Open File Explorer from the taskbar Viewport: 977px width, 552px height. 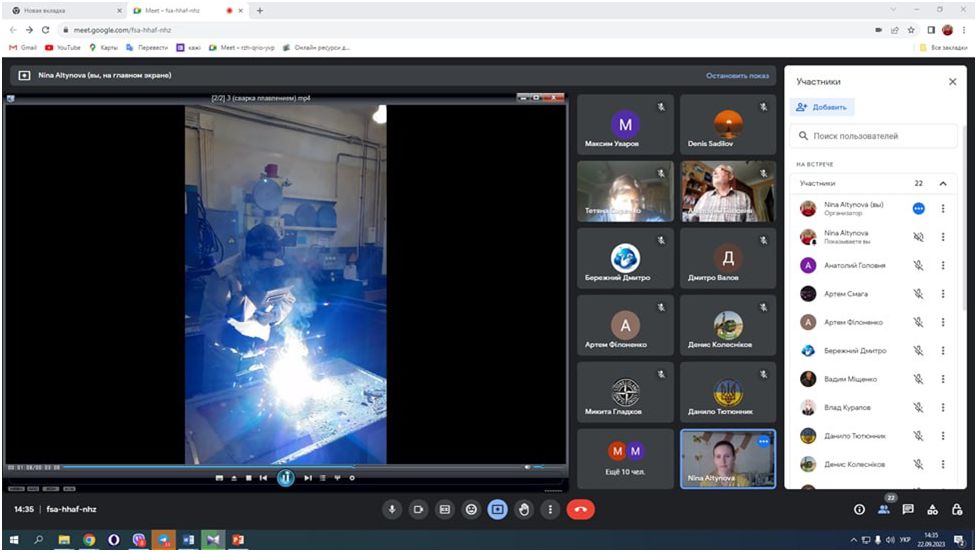64,540
